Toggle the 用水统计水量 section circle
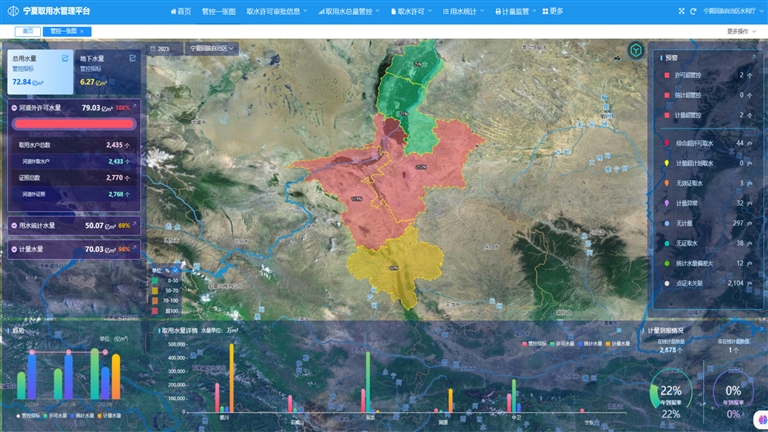 coord(13,226)
